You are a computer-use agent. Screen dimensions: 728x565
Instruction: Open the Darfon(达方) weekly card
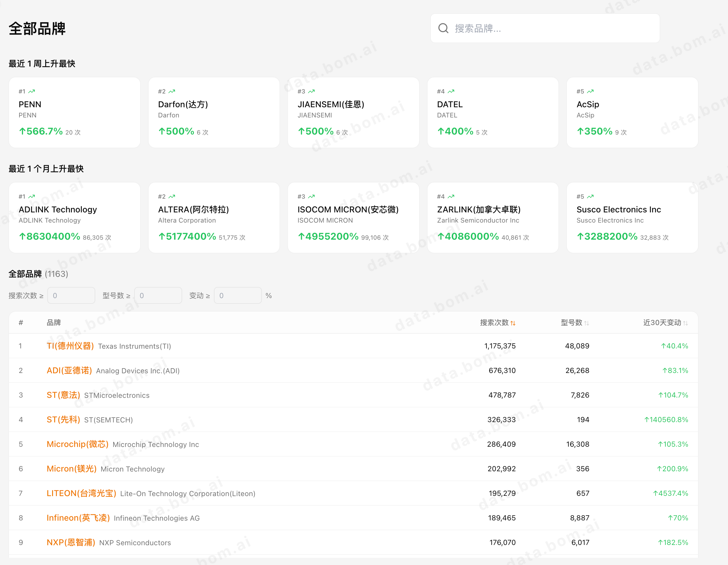[214, 113]
